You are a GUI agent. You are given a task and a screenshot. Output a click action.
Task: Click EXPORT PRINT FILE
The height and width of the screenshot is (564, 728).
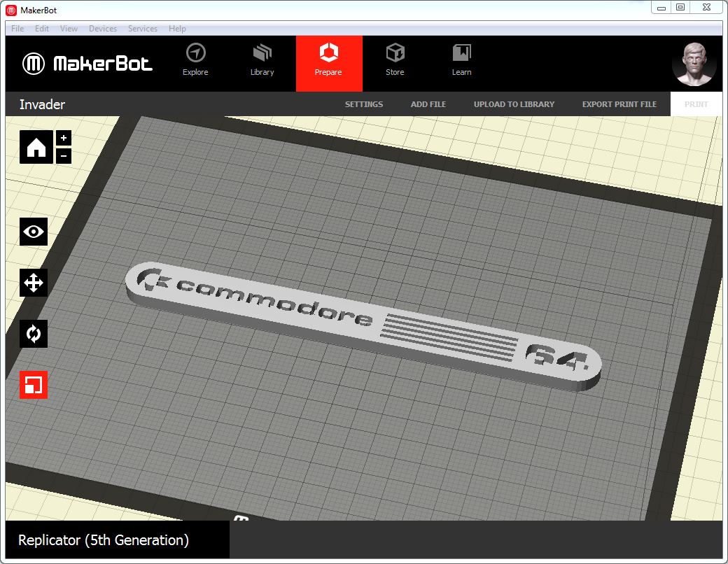coord(619,104)
